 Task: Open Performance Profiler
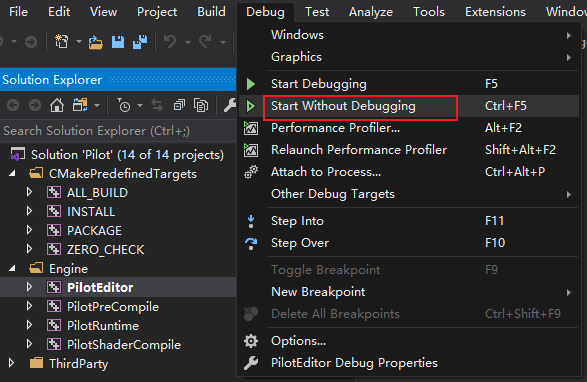point(408,128)
